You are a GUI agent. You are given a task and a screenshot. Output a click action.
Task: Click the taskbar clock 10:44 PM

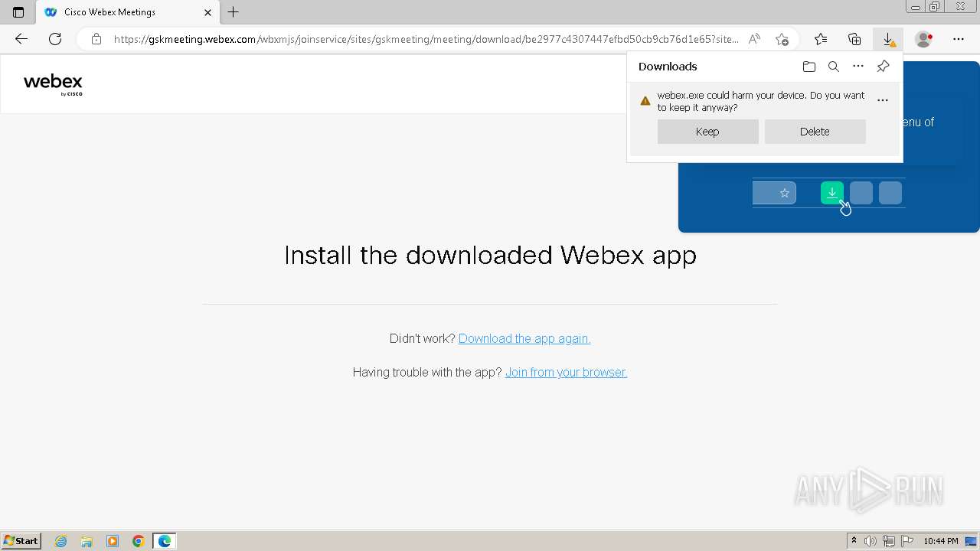(941, 541)
